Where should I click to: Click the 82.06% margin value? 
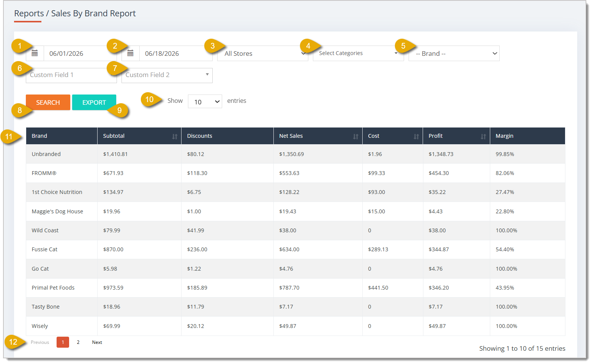coord(505,173)
